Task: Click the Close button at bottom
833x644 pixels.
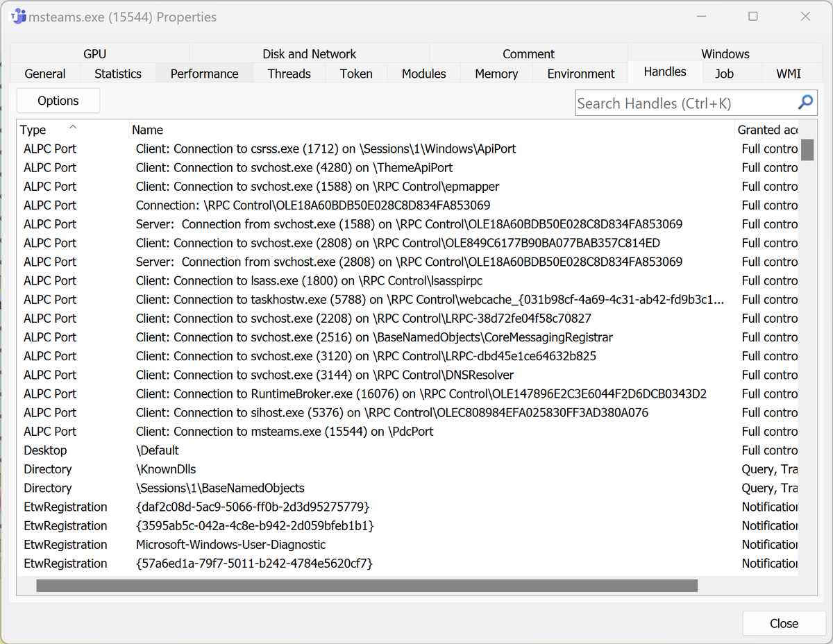Action: tap(784, 623)
